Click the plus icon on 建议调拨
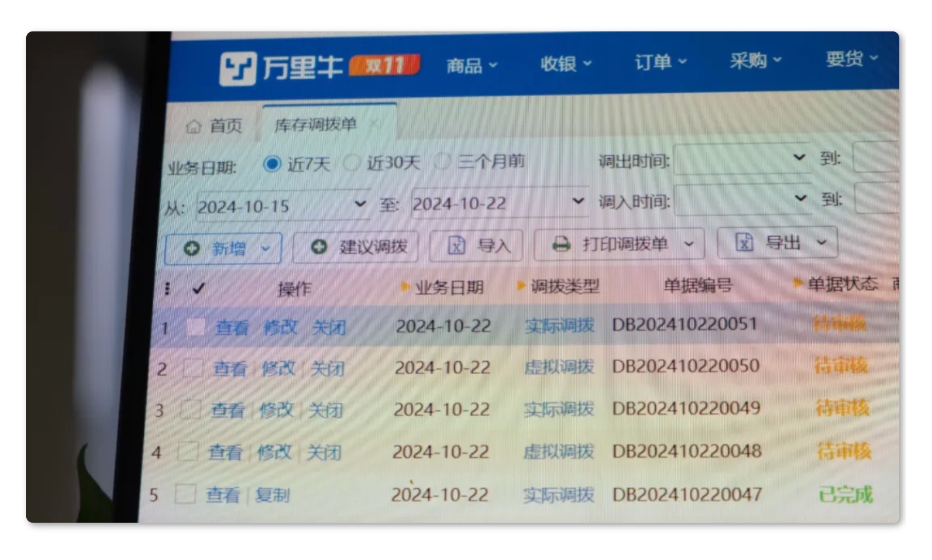932x560 pixels. tap(319, 247)
